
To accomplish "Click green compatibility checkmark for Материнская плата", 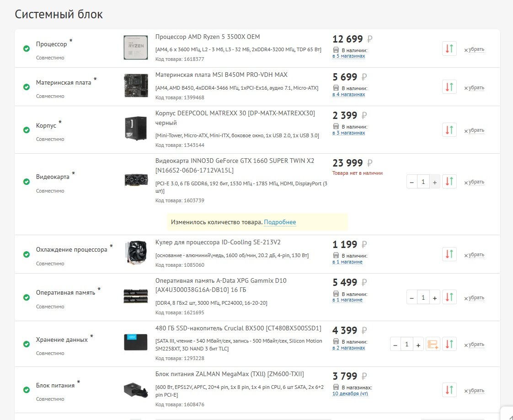I will click(27, 87).
